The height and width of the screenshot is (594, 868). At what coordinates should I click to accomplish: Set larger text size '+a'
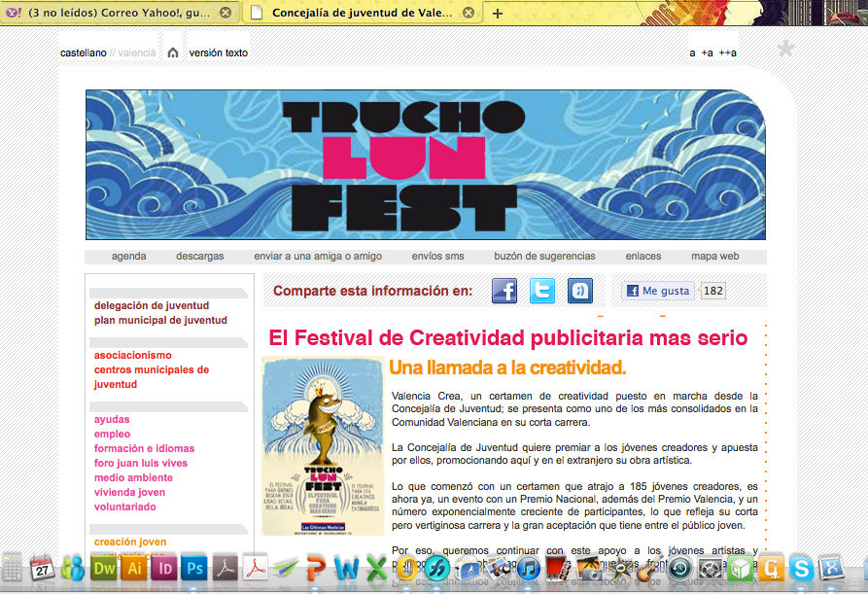[x=707, y=53]
